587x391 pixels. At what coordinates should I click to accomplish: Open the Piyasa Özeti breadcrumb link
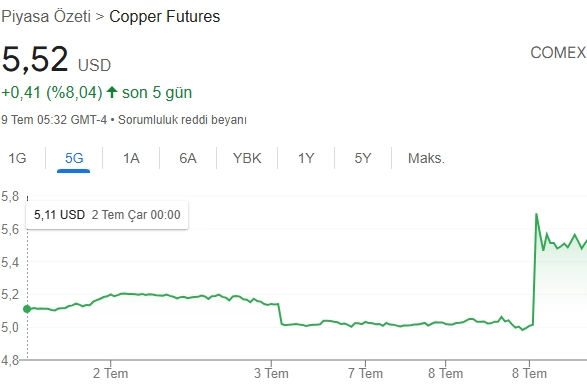click(x=46, y=16)
